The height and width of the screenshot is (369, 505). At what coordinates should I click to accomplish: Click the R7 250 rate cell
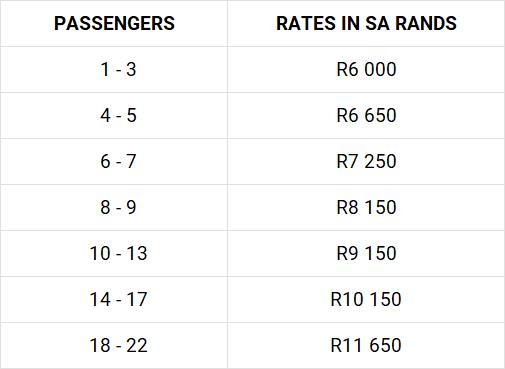pyautogui.click(x=366, y=161)
